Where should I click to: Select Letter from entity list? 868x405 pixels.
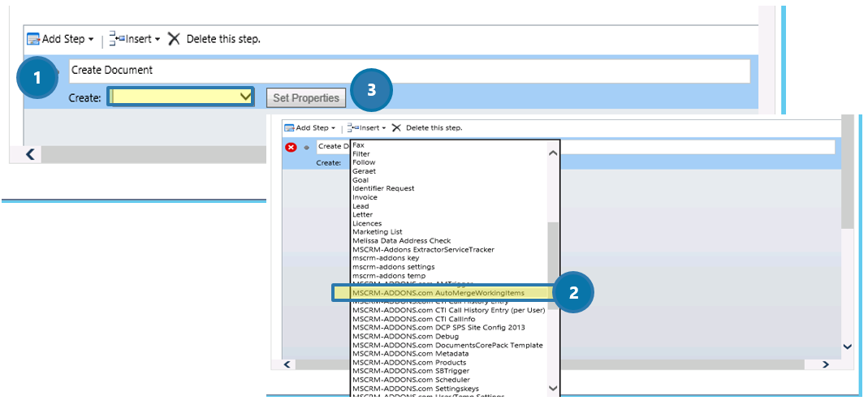pyautogui.click(x=363, y=214)
